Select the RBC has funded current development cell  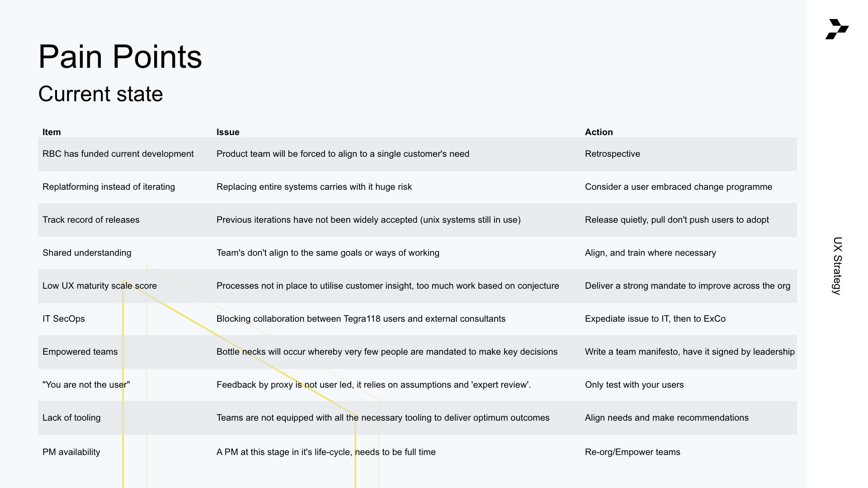(118, 154)
